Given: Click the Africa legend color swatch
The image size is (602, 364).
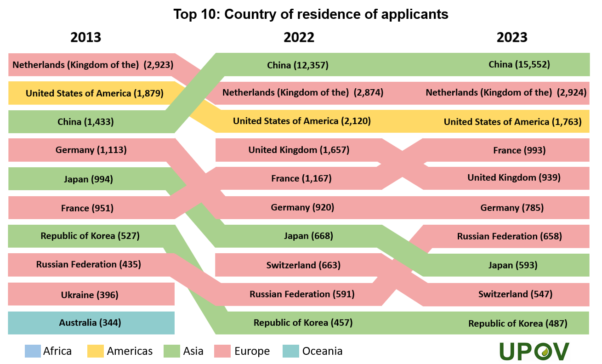Looking at the screenshot, I should tap(32, 351).
